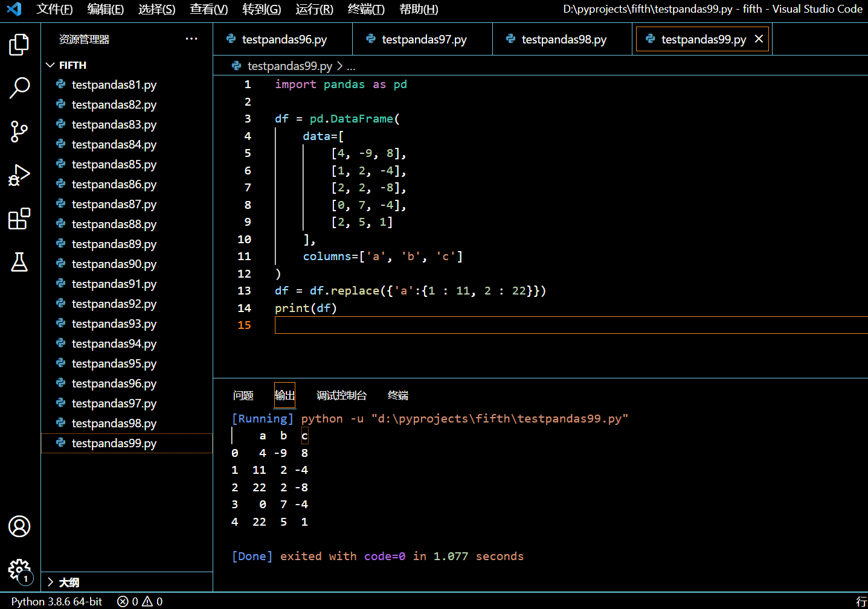Open testpandas94.py in explorer
Viewport: 868px width, 609px height.
tap(127, 343)
